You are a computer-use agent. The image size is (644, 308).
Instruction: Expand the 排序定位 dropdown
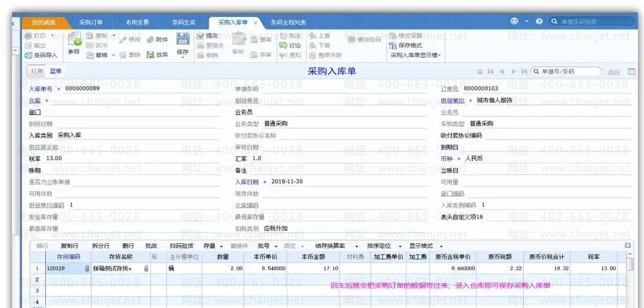tap(382, 246)
